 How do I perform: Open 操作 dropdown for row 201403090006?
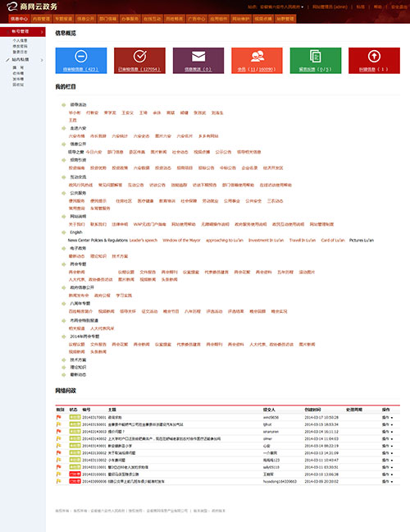point(388,481)
